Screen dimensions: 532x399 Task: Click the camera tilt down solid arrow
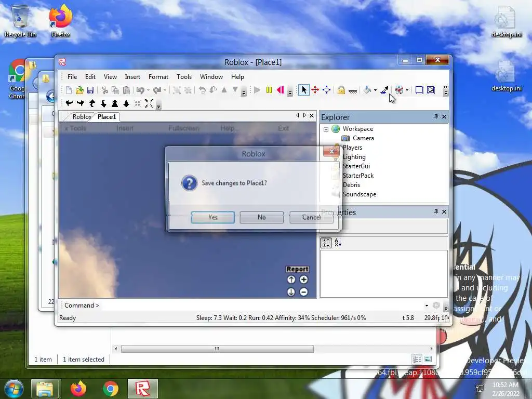(x=126, y=103)
